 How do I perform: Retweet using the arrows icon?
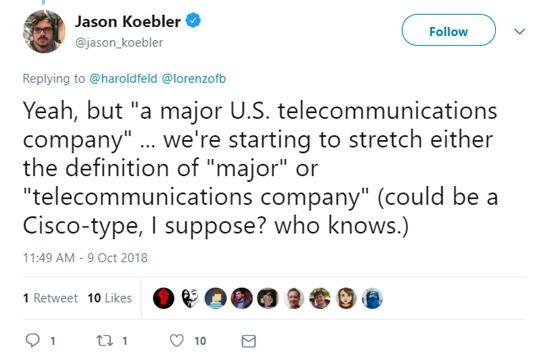(x=105, y=341)
